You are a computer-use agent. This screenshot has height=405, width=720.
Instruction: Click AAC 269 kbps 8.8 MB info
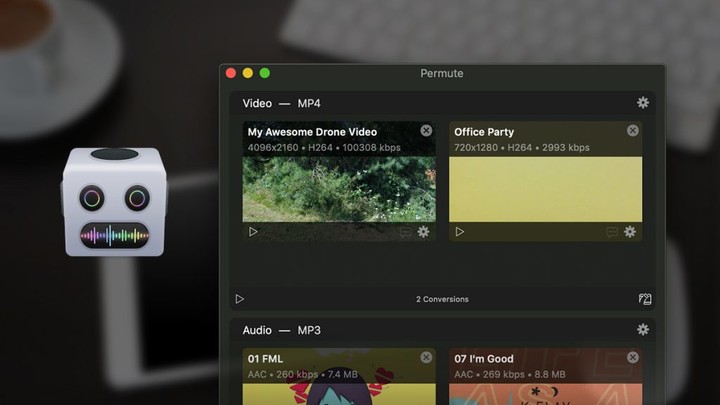510,374
